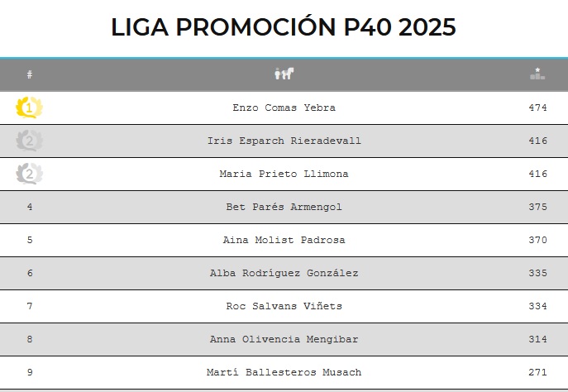Click rank number 4 in the position column
The image size is (568, 392).
click(x=30, y=207)
